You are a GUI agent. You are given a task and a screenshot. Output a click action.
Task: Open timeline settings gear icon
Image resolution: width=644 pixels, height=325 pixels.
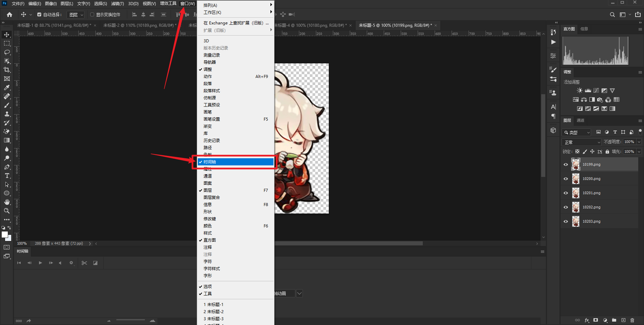click(x=71, y=263)
